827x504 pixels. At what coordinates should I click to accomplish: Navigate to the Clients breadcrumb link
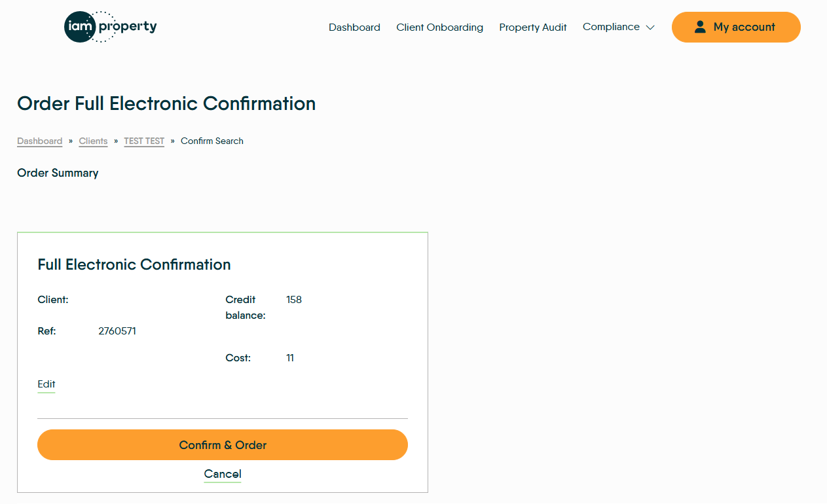93,141
